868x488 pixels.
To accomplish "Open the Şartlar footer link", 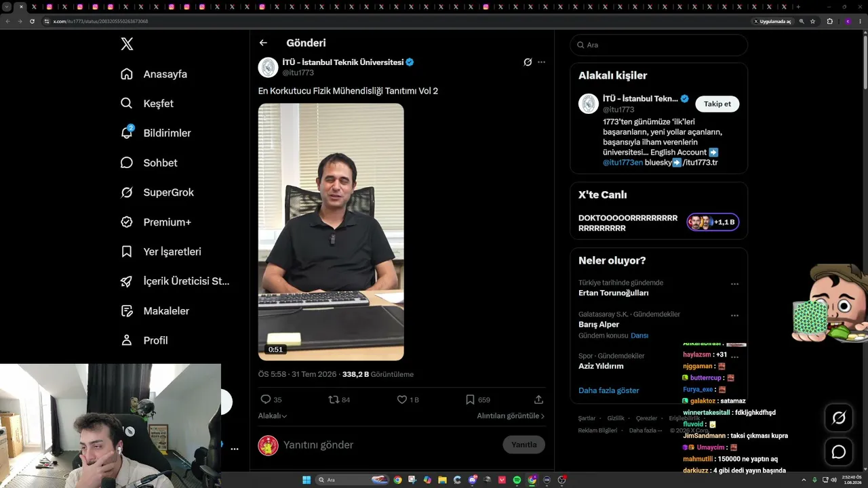I will [587, 418].
